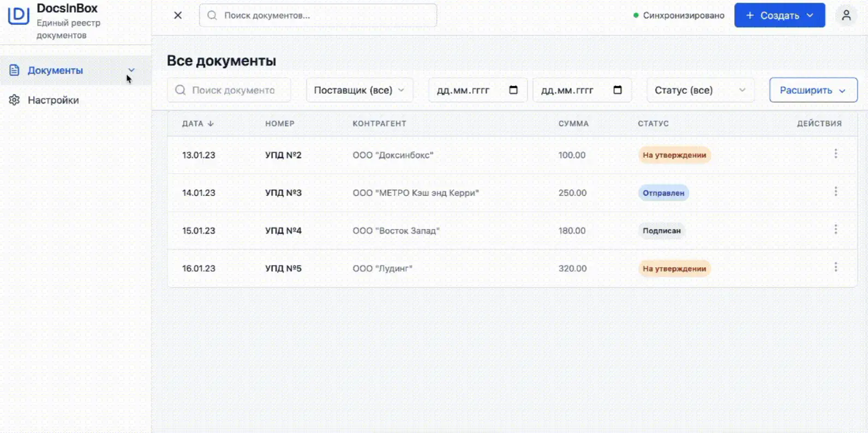
Task: Click the date 14.01.23
Action: tap(199, 193)
